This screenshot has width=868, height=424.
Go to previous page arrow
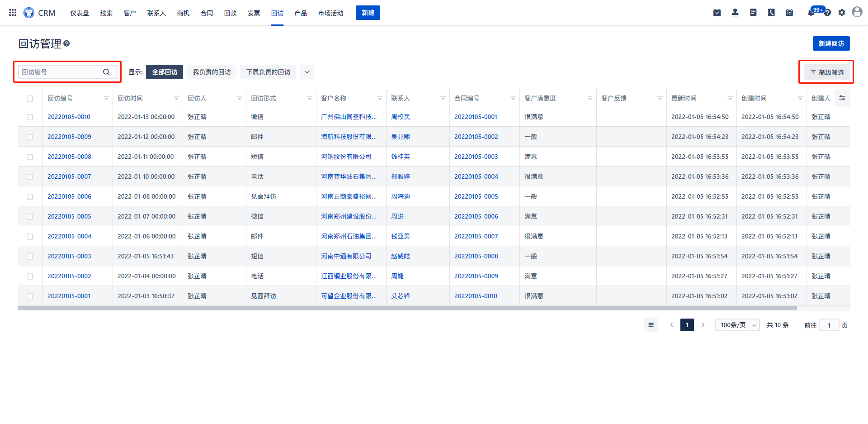(671, 325)
